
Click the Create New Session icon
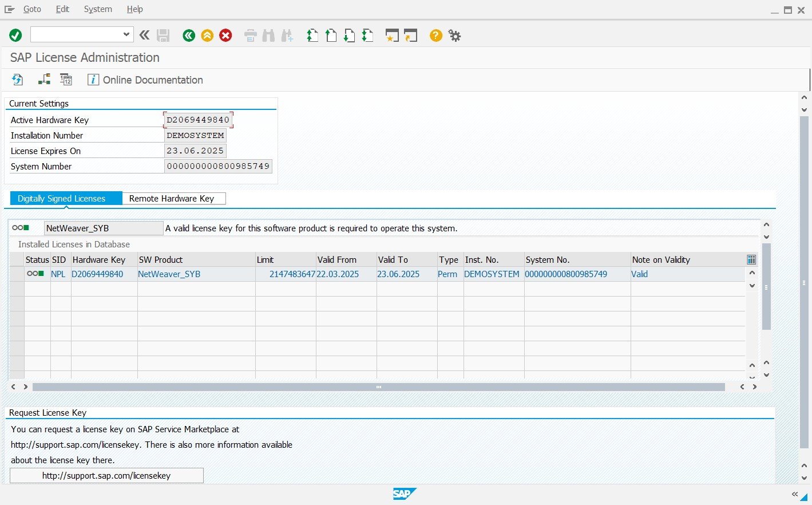[x=392, y=35]
